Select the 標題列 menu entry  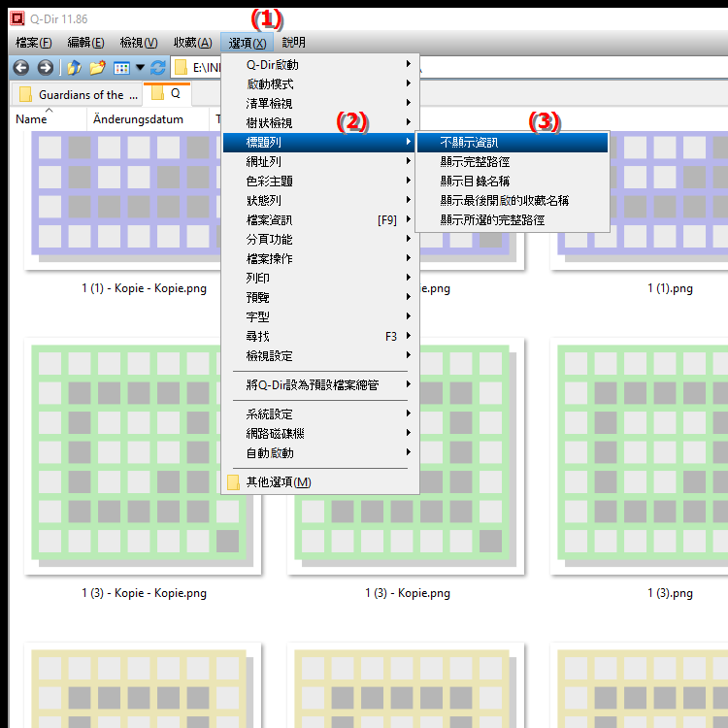point(320,143)
